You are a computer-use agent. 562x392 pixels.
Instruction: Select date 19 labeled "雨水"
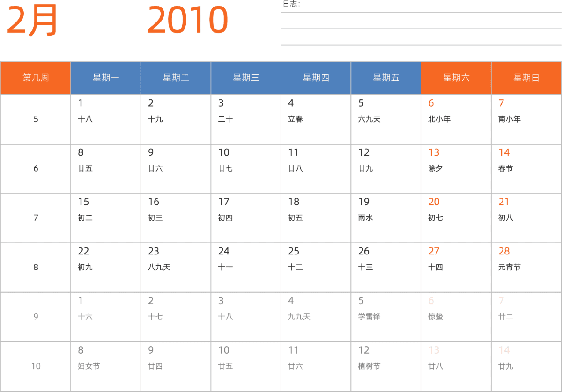[386, 218]
